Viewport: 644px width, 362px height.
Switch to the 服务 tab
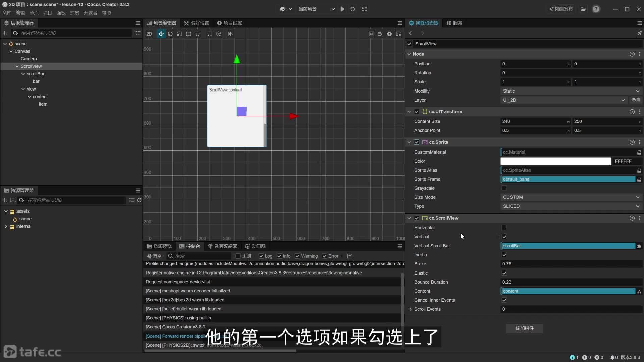454,23
